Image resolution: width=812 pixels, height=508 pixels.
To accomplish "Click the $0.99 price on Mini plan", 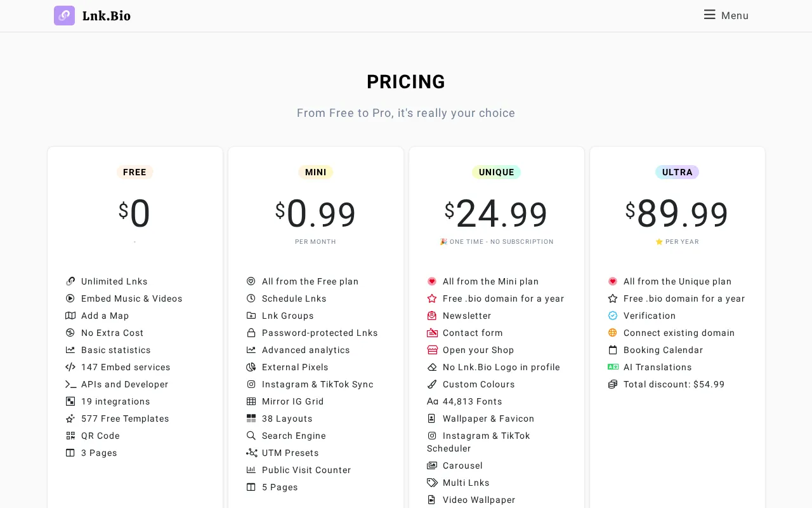I will pos(316,213).
